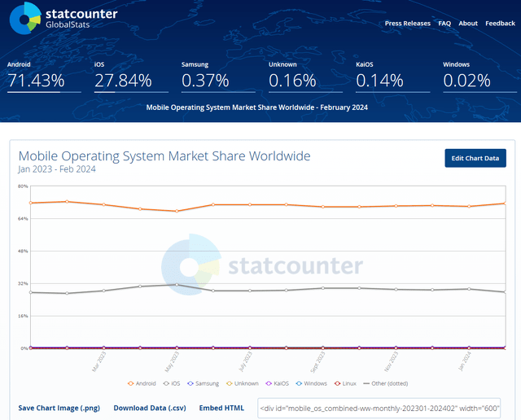Click the February 2024 banner caption

click(257, 107)
